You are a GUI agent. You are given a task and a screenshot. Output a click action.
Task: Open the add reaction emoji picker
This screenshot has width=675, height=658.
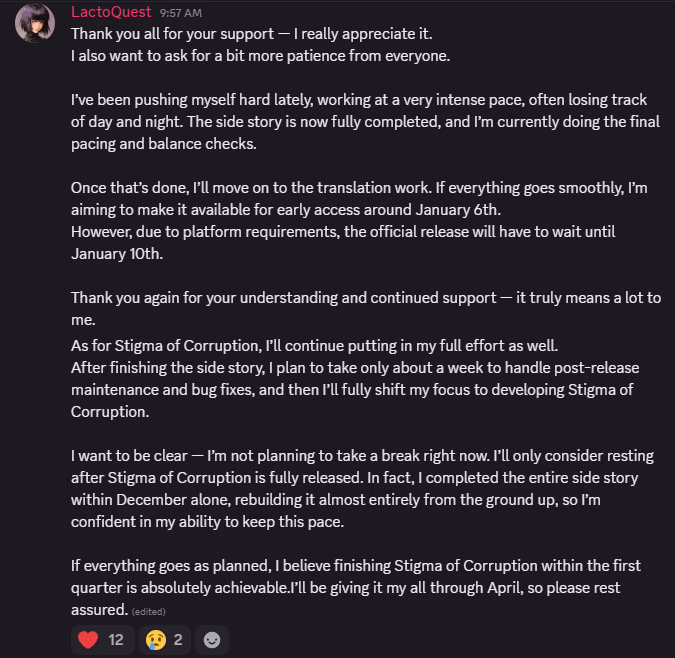tap(212, 639)
